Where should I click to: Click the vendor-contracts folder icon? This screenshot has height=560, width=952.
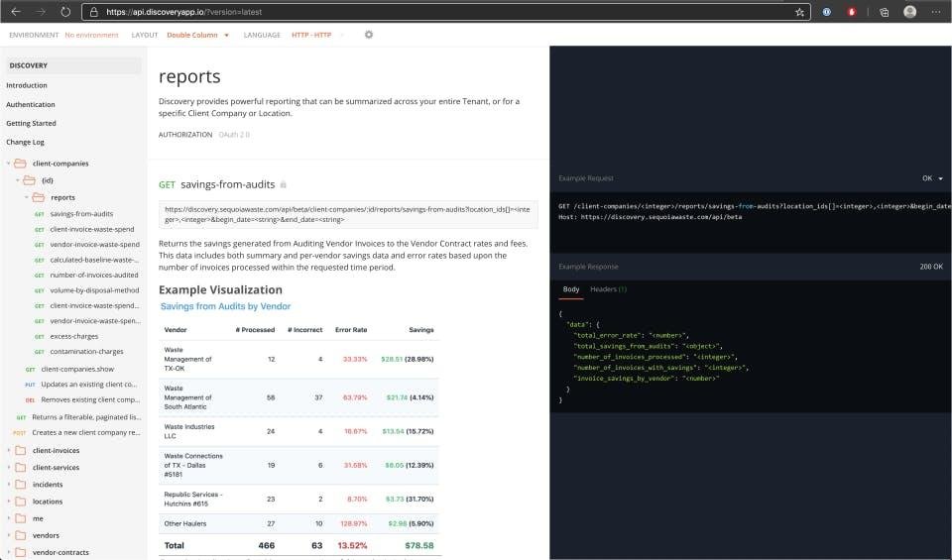(x=20, y=552)
